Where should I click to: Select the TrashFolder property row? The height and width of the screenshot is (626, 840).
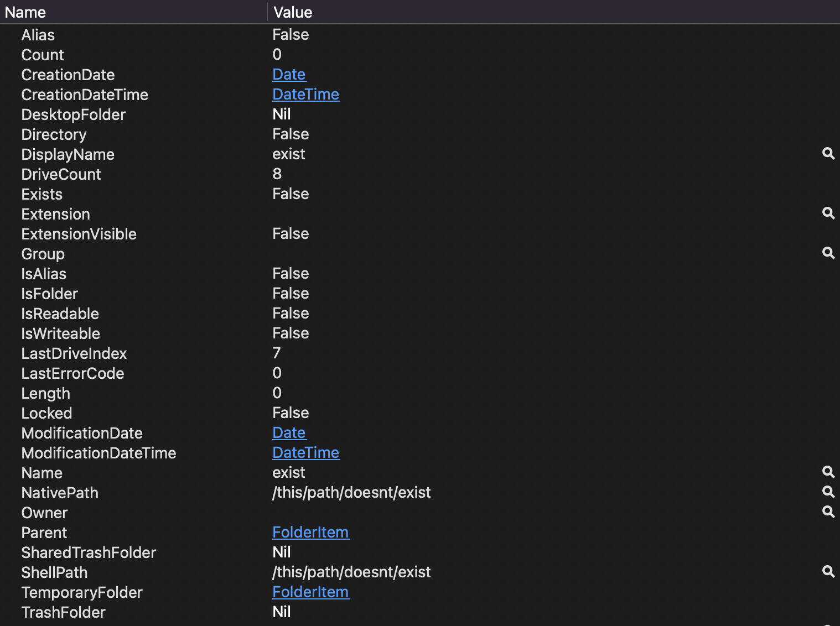pos(420,612)
